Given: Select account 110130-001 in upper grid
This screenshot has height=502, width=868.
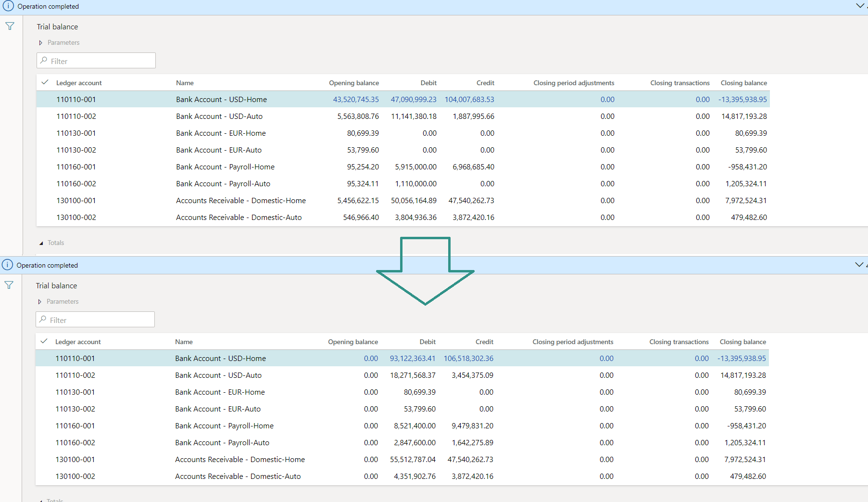Looking at the screenshot, I should coord(76,133).
